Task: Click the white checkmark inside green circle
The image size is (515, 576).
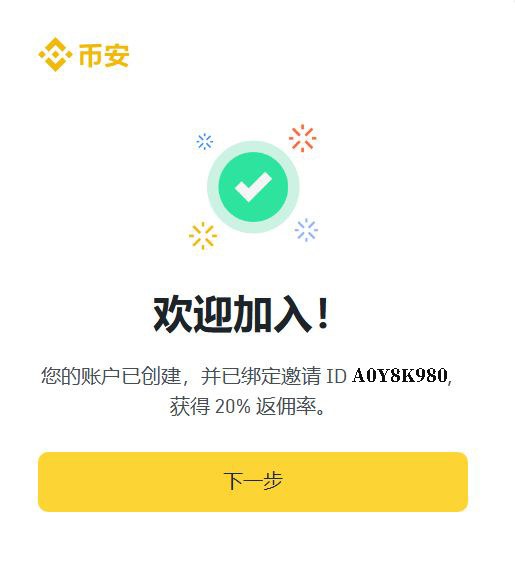Action: 253,187
